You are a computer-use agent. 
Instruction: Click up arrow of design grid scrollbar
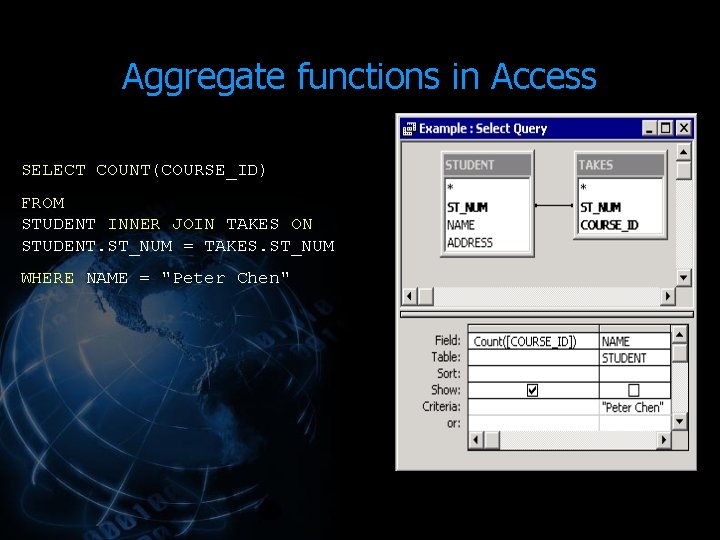click(x=680, y=334)
